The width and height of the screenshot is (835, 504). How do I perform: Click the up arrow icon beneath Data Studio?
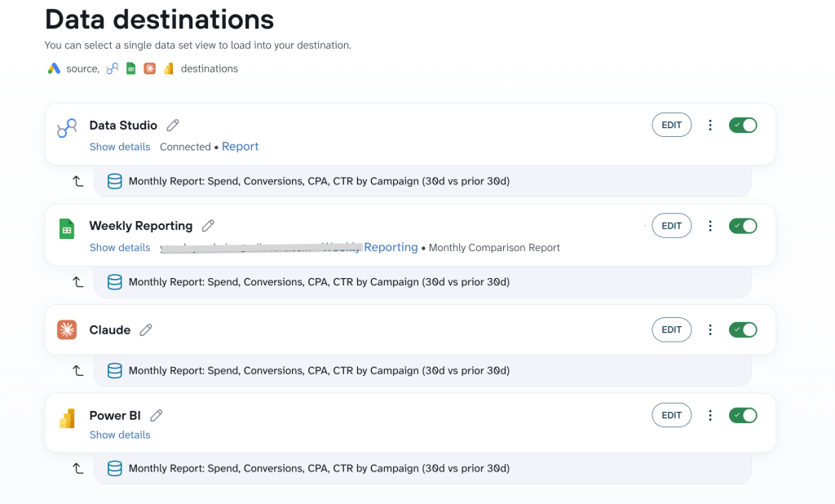click(x=77, y=181)
